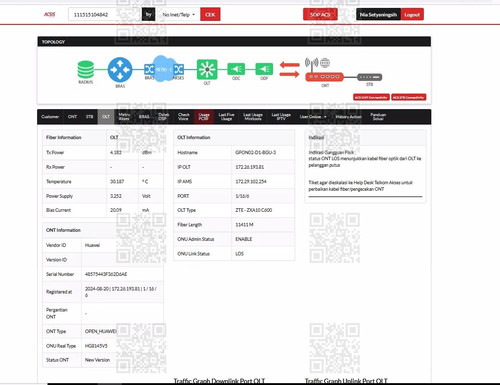Viewport: 500px width, 385px height.
Task: Click the Indikasi Gangguan Fisik message text
Action: (x=365, y=158)
